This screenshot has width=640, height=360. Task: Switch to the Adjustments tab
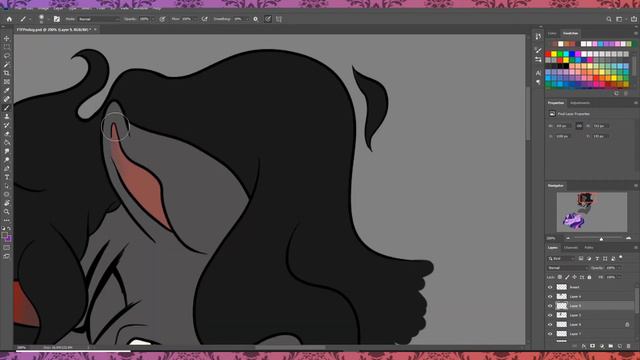click(580, 103)
